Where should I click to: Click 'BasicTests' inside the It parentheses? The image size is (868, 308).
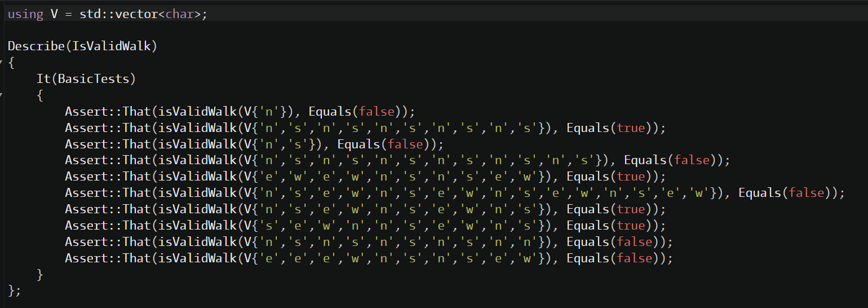click(94, 79)
